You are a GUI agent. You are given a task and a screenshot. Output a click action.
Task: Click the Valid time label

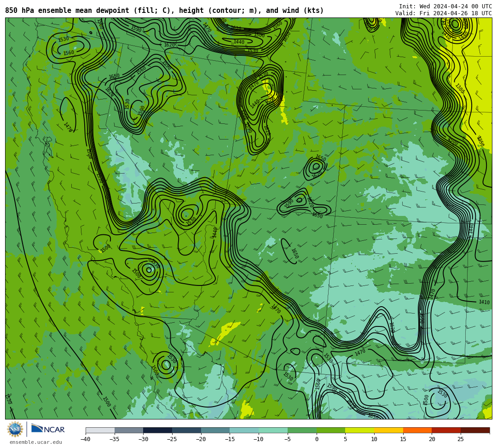point(444,13)
